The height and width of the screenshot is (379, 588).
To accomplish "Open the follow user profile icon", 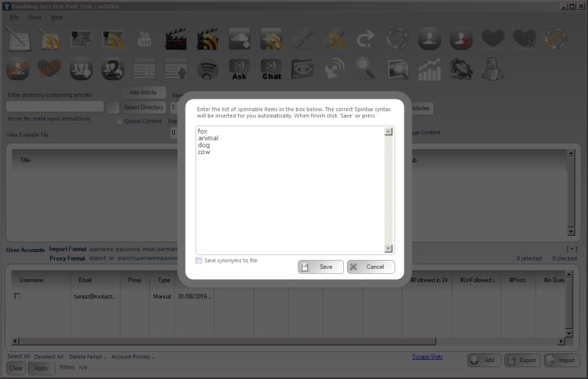I will pos(429,39).
